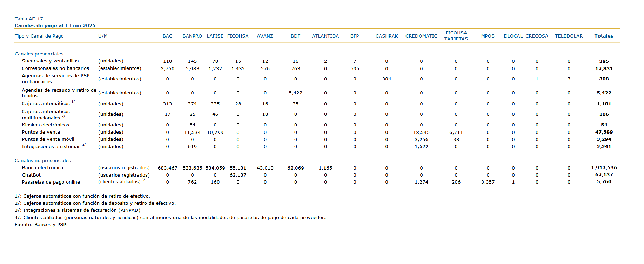Click the MPOS column header
This screenshot has width=644, height=264.
point(488,36)
